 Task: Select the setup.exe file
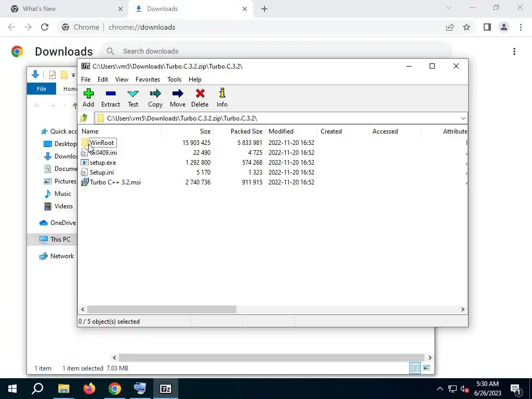coord(103,163)
